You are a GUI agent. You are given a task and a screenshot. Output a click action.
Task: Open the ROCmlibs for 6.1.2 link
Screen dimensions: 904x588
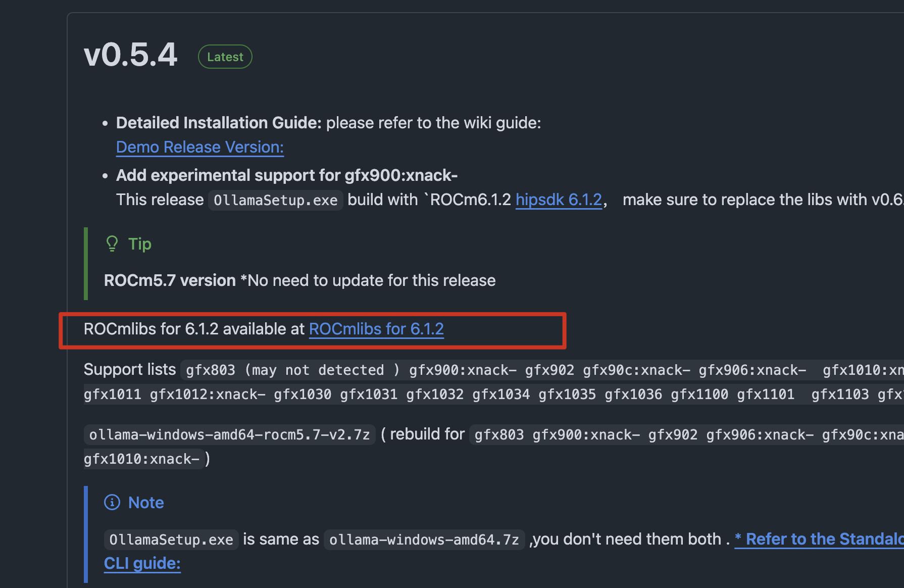376,329
